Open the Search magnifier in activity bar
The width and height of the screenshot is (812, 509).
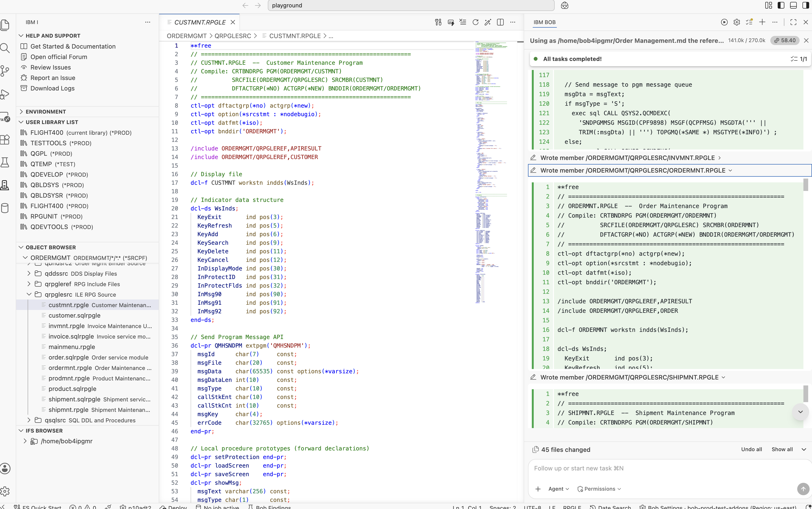tap(5, 48)
